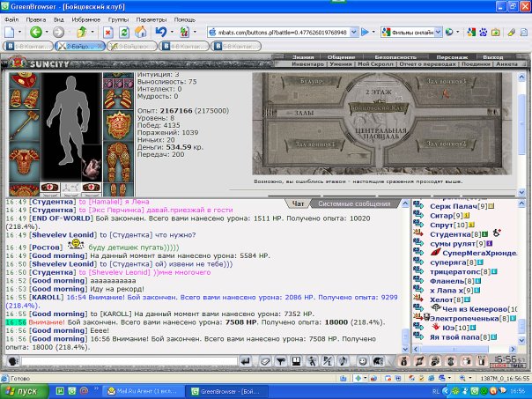Open the Файл menu
Screen dimensions: 532x399
[11, 19]
